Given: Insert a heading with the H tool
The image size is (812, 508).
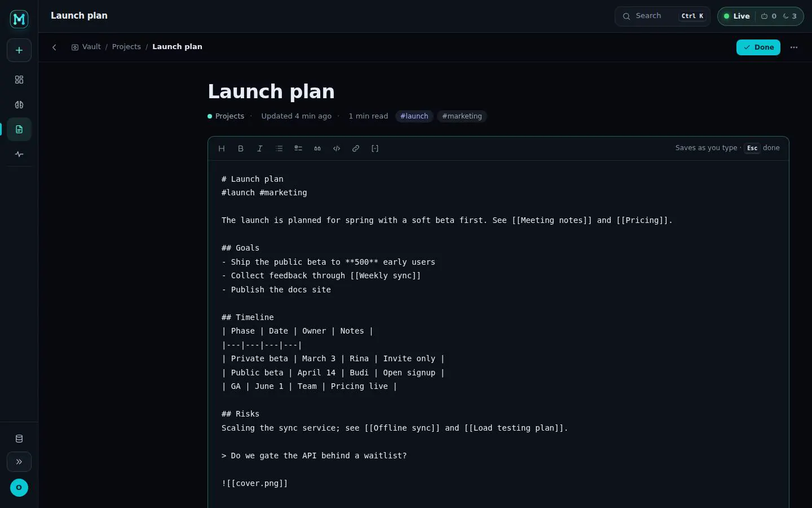Looking at the screenshot, I should tap(222, 148).
